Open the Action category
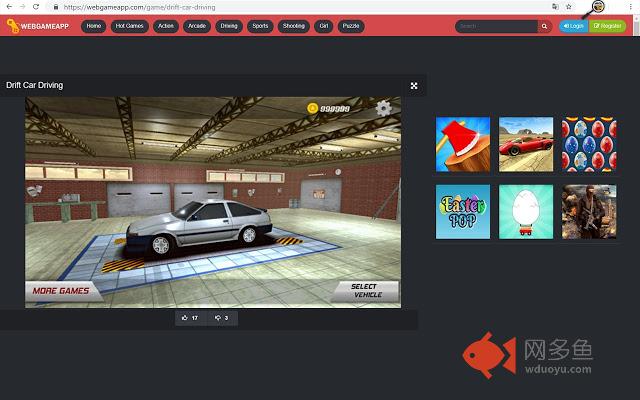640x400 pixels. click(166, 26)
